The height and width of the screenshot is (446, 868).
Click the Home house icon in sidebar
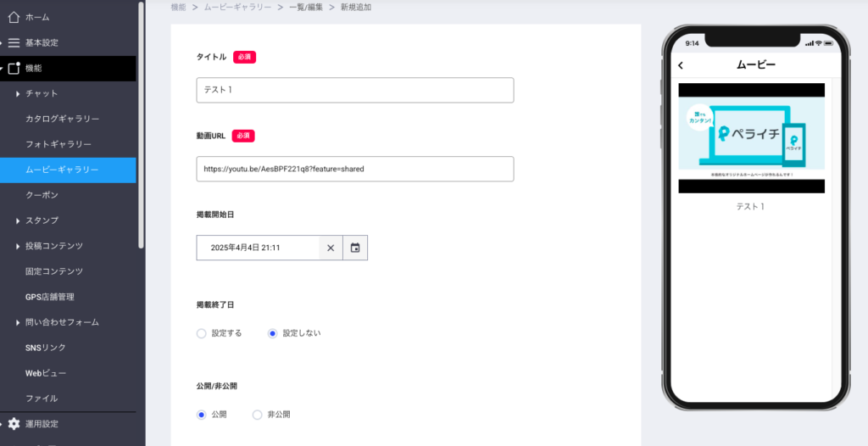[14, 17]
